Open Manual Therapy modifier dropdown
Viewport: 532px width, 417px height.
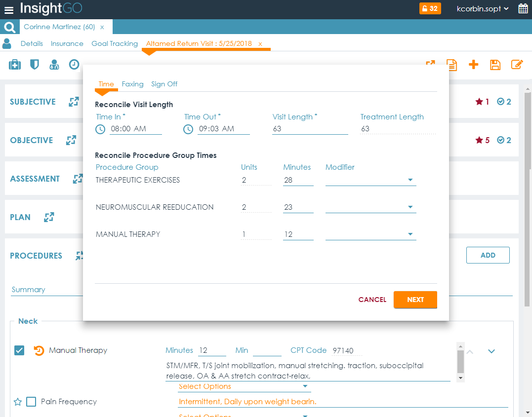click(370, 234)
